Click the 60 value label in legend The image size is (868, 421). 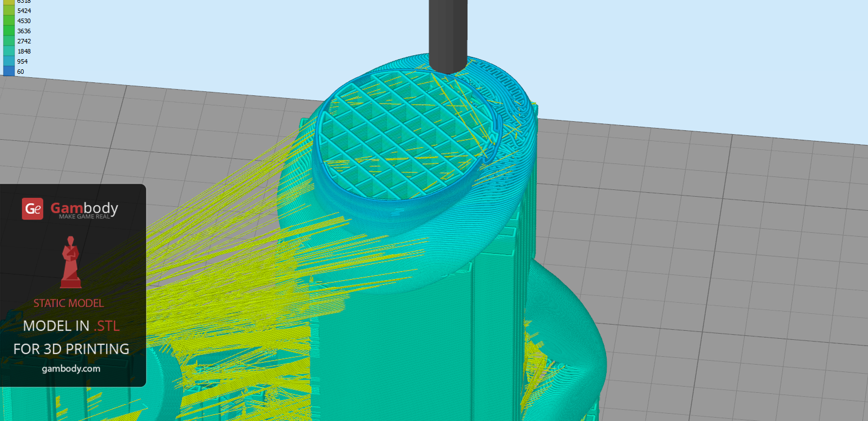pyautogui.click(x=20, y=72)
